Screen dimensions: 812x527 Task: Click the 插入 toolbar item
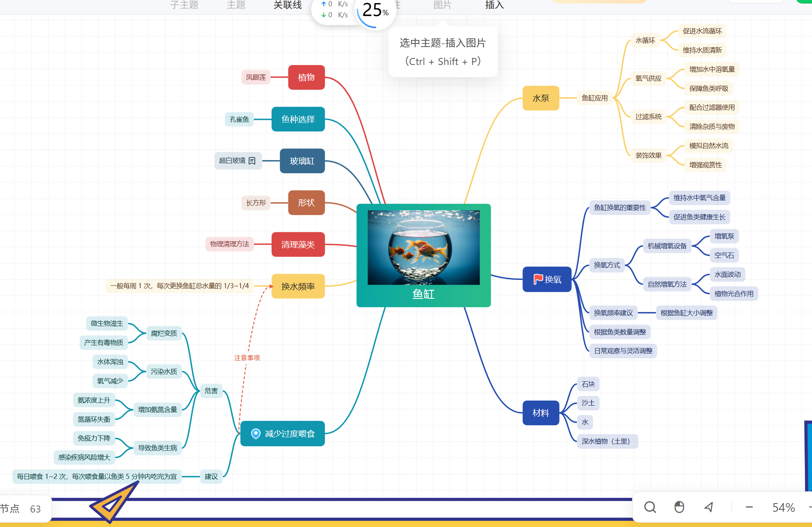tap(494, 5)
